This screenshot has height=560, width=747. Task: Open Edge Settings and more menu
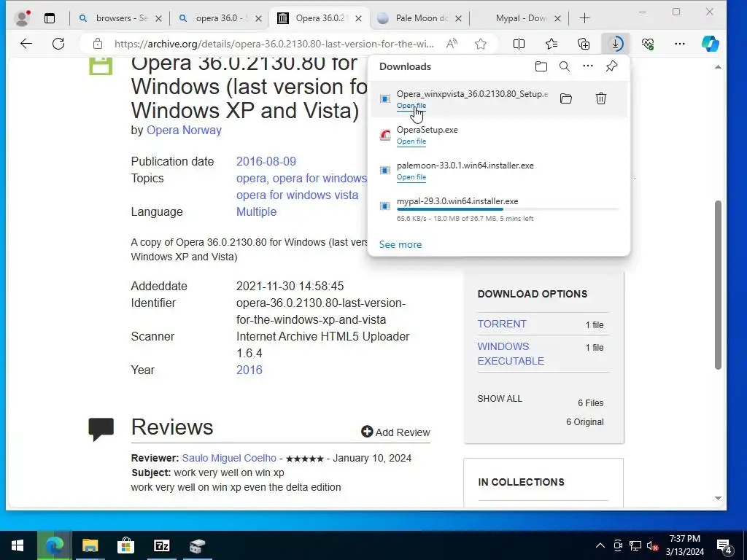tap(680, 44)
